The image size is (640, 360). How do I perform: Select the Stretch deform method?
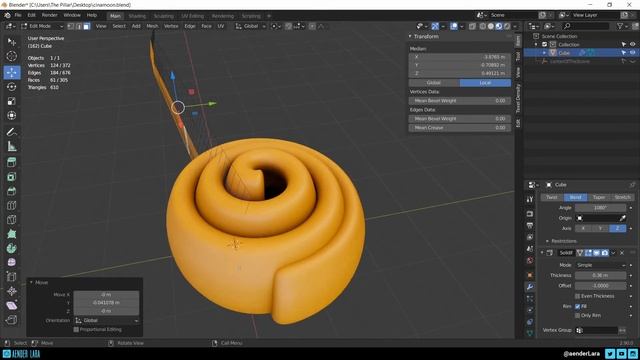point(622,197)
